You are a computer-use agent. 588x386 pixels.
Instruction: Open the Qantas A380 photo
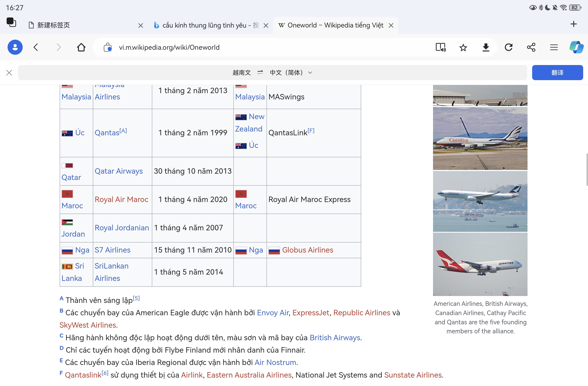(480, 264)
